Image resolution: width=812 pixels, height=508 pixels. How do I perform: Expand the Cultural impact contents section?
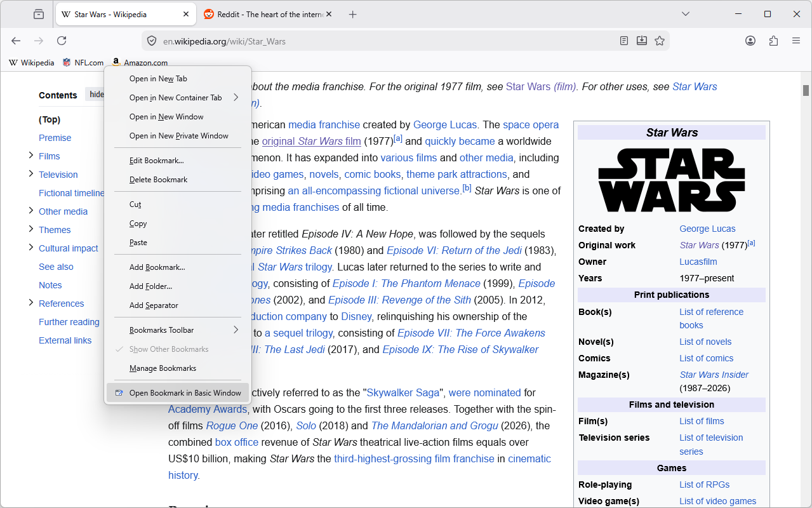[30, 248]
